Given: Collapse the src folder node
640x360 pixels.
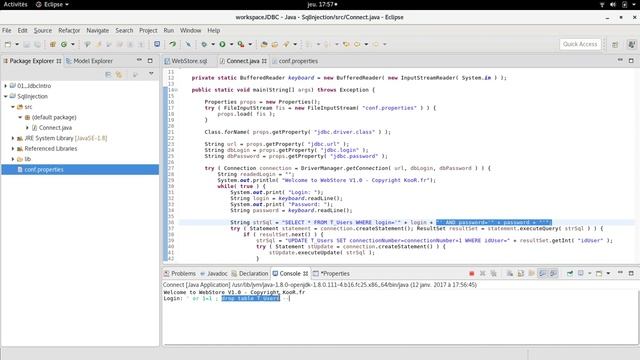Looking at the screenshot, I should (x=13, y=107).
